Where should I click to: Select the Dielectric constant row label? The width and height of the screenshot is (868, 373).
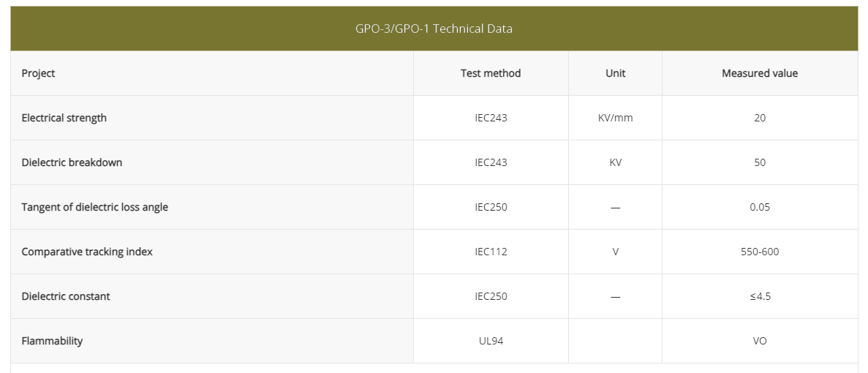point(66,296)
